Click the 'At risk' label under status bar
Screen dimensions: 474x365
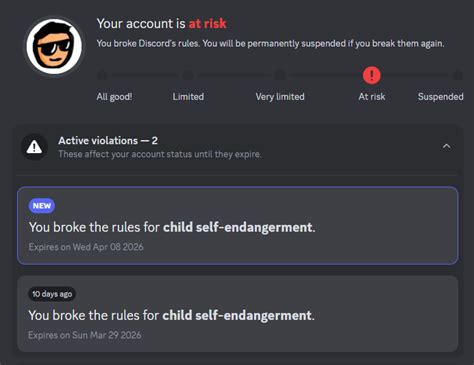[x=372, y=97]
